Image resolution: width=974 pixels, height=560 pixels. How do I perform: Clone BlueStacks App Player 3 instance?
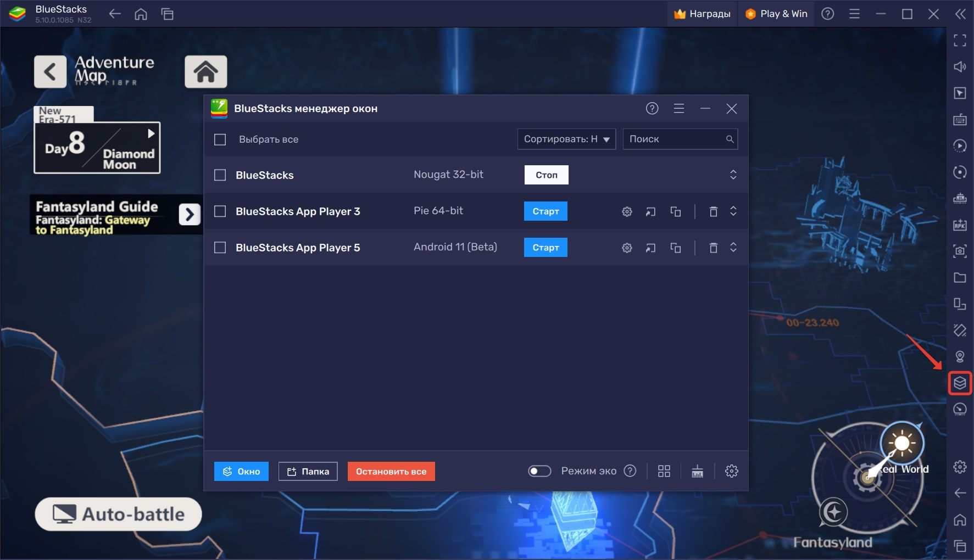[676, 211]
